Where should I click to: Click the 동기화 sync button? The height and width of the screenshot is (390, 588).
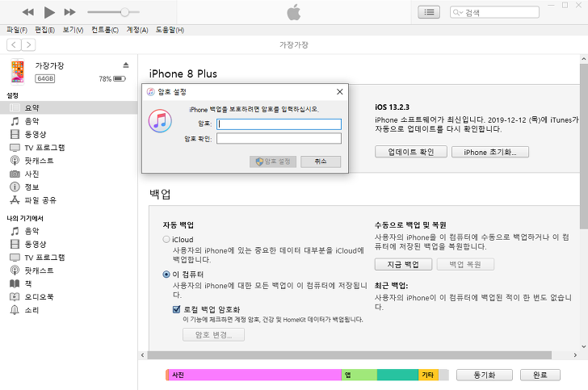[x=484, y=375]
